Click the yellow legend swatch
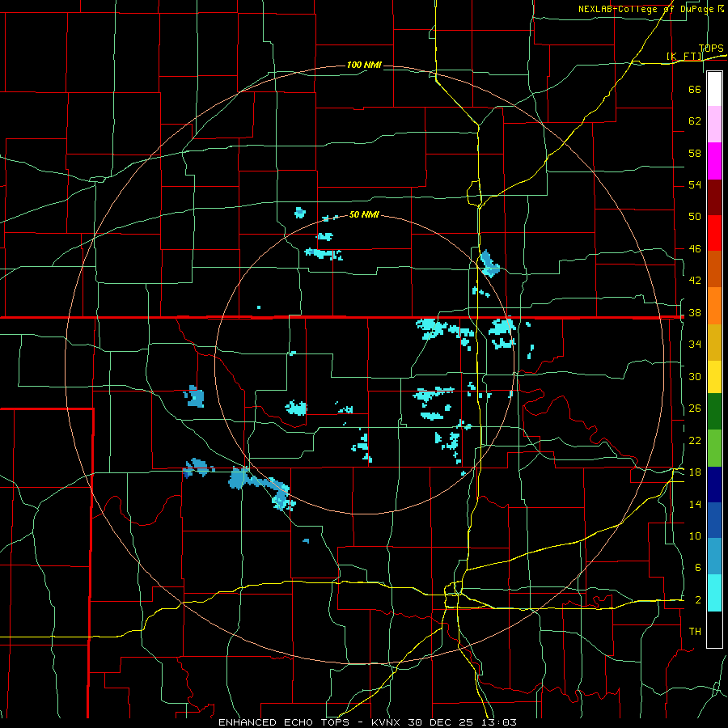Screen dimensions: 728x728 point(714,377)
